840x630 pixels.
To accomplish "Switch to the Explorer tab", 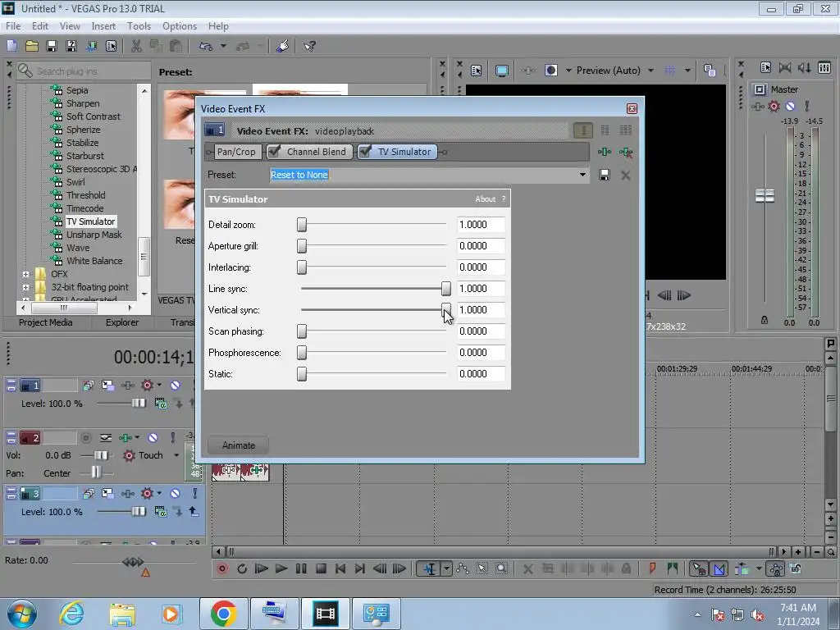I will click(122, 322).
